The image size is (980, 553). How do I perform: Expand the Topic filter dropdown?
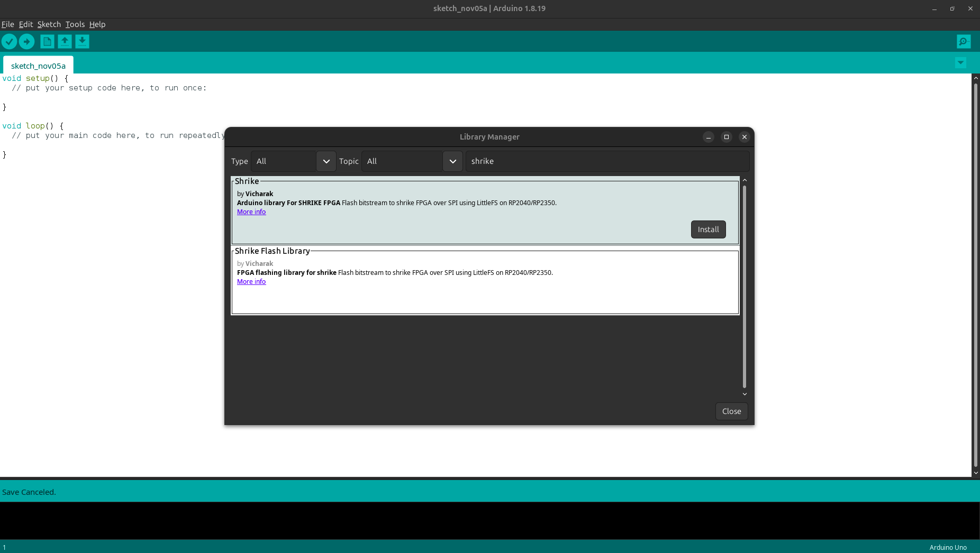coord(452,161)
